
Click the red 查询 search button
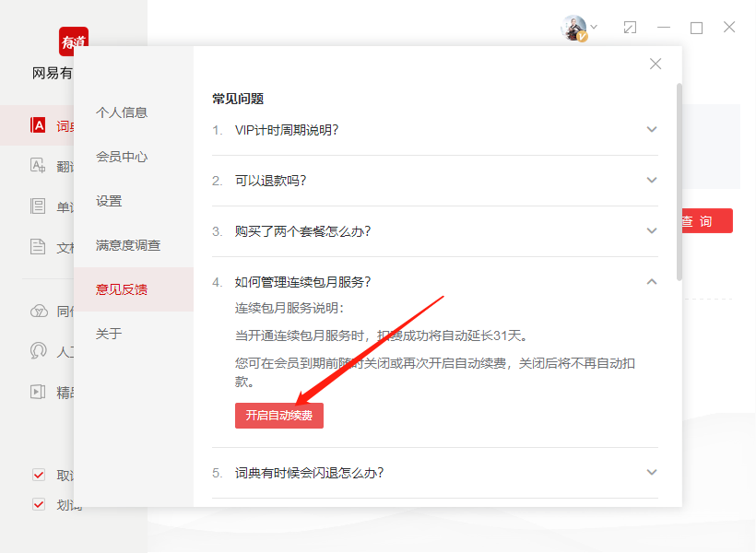click(706, 221)
